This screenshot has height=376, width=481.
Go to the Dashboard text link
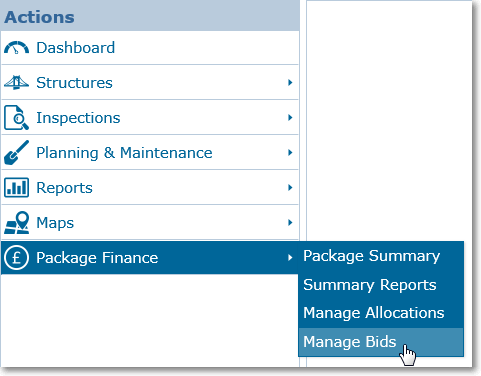[75, 48]
